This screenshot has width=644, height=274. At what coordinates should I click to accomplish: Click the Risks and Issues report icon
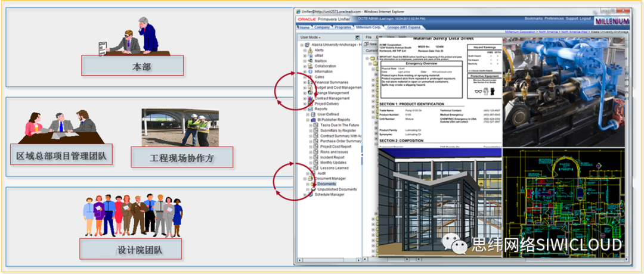click(316, 152)
